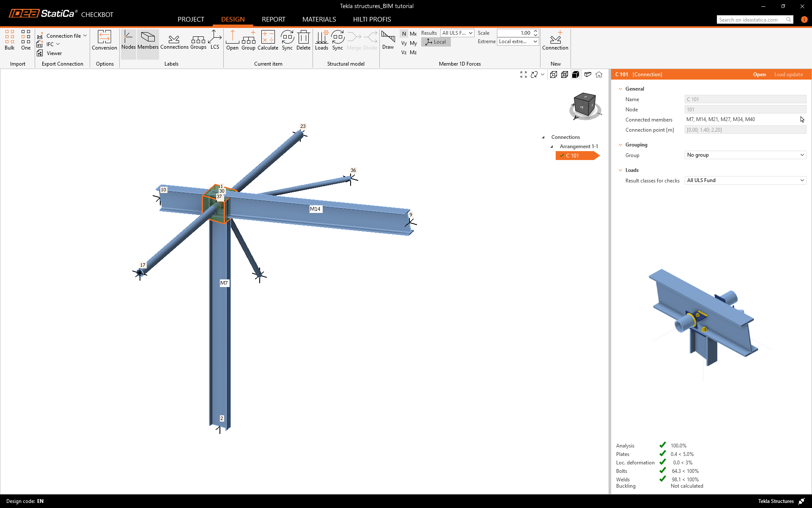Screen dimensions: 812x508
Task: Click the Open link in connection header
Action: point(759,75)
